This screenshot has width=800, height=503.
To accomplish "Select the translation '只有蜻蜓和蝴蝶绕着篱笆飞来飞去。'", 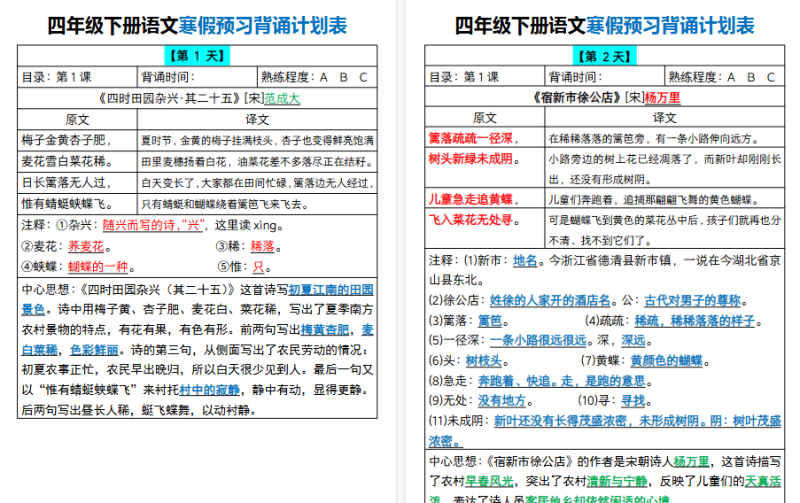I will tap(224, 205).
